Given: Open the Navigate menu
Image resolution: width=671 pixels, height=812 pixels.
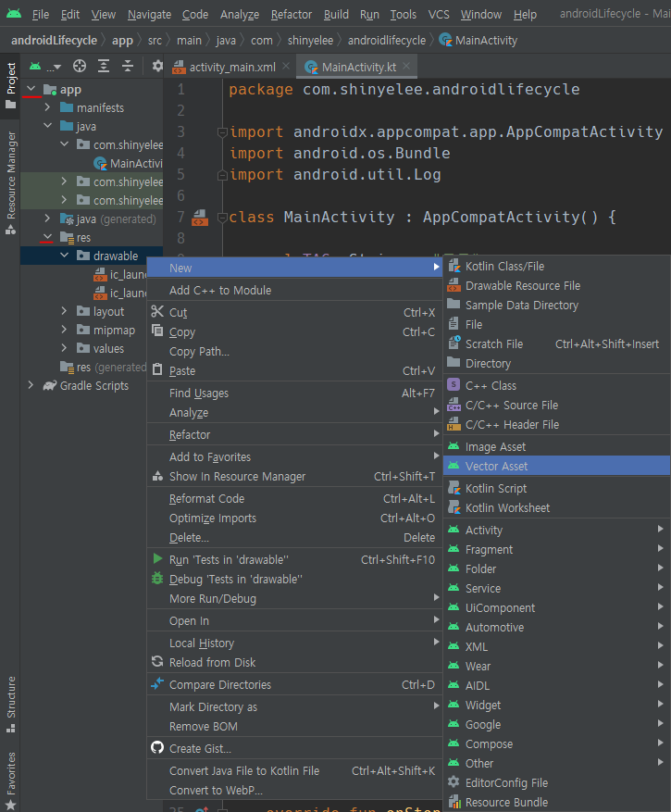Looking at the screenshot, I should (x=149, y=15).
